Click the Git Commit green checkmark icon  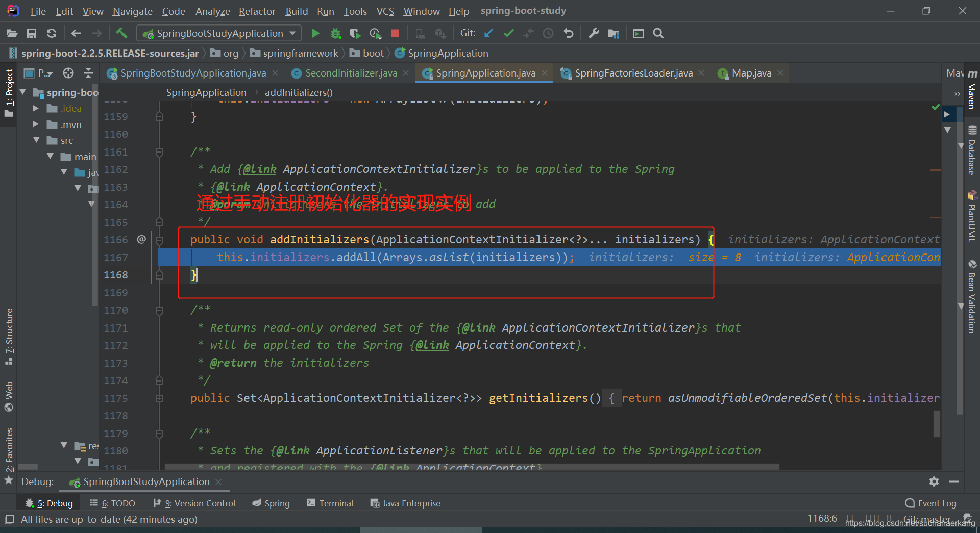click(508, 33)
